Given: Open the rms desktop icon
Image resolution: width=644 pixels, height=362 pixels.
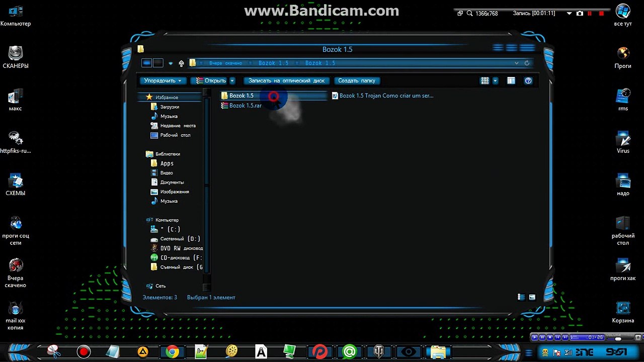Looking at the screenshot, I should click(x=623, y=100).
